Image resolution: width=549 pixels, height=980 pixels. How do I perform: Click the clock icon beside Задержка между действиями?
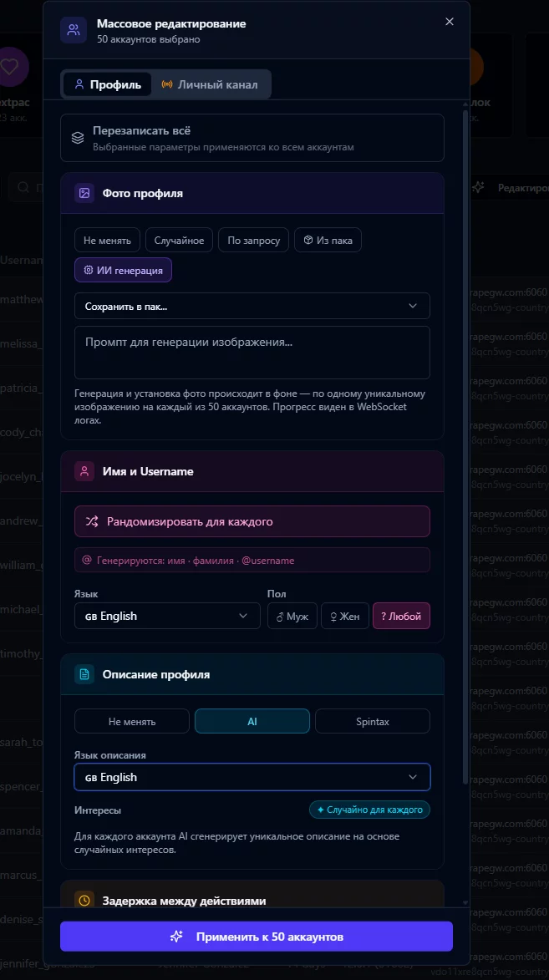(x=84, y=901)
